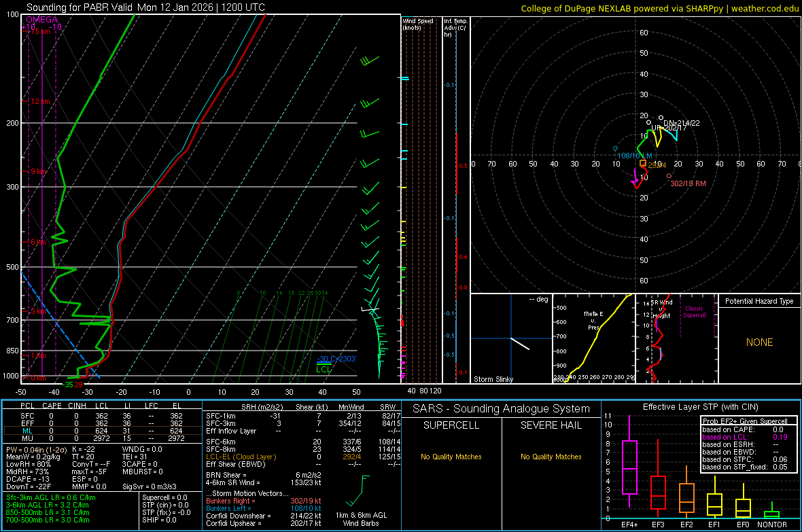Select the EFF parcel row
Viewport: 802px width, 532px height.
(x=101, y=423)
